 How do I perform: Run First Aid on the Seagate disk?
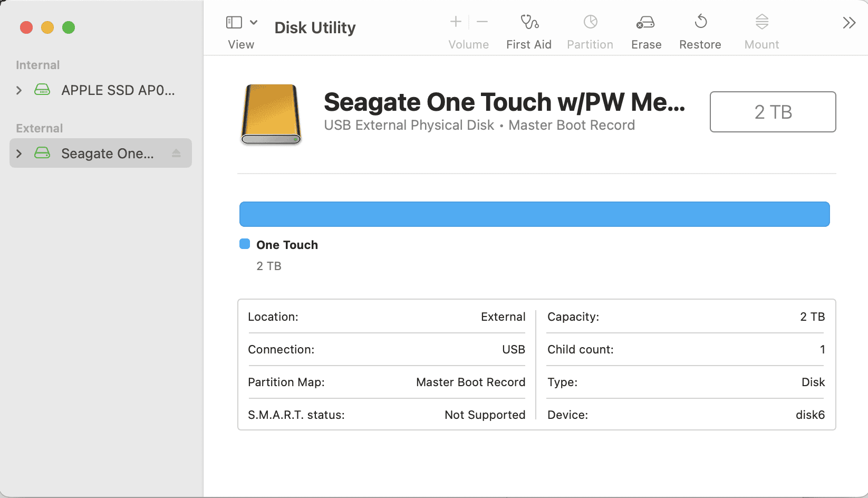point(529,29)
